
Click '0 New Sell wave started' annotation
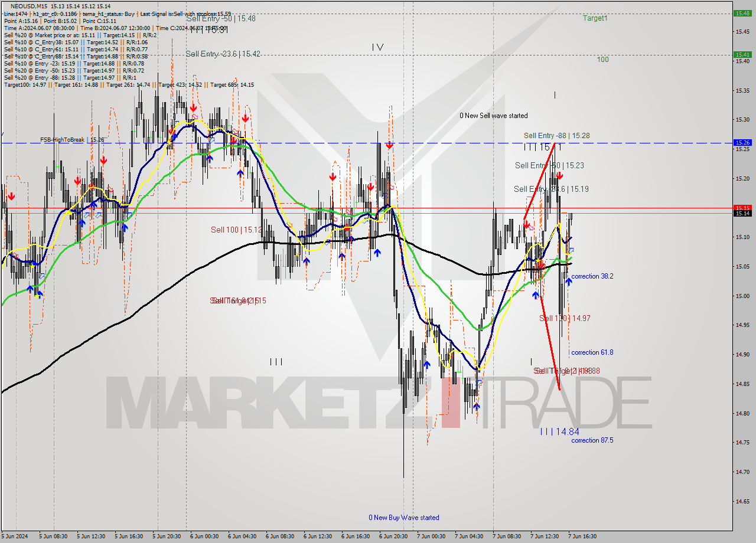[494, 116]
